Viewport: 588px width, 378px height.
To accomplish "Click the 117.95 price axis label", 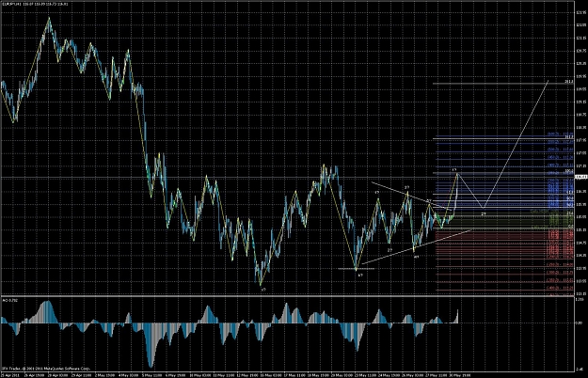I will (x=580, y=140).
